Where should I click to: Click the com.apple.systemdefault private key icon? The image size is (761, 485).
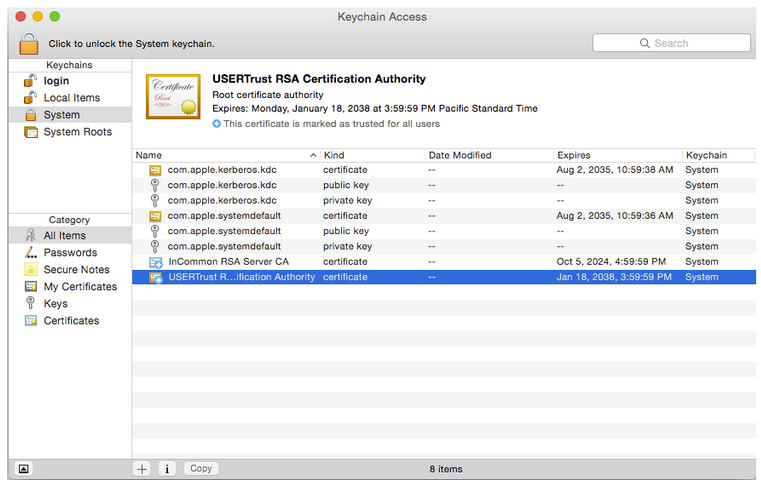tap(155, 247)
